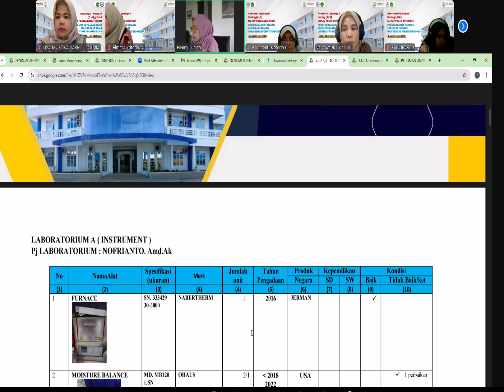Show next participants with the blue arrow
504x392 pixels.
pos(463,26)
